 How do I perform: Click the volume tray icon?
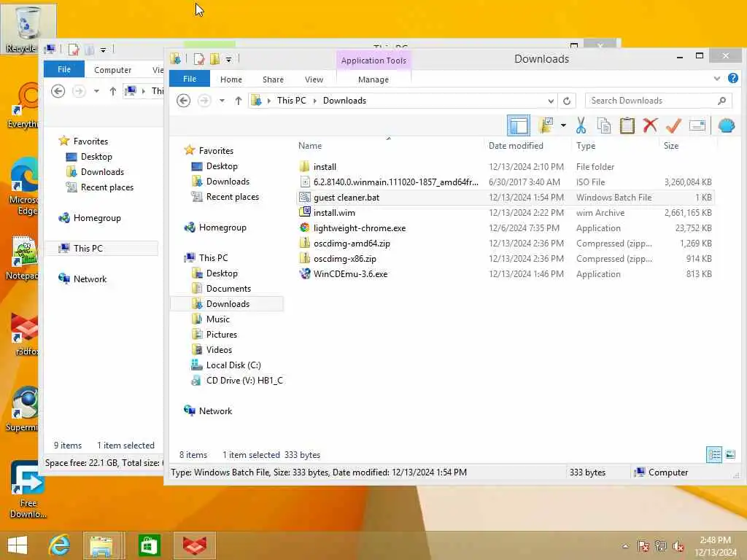pyautogui.click(x=678, y=545)
